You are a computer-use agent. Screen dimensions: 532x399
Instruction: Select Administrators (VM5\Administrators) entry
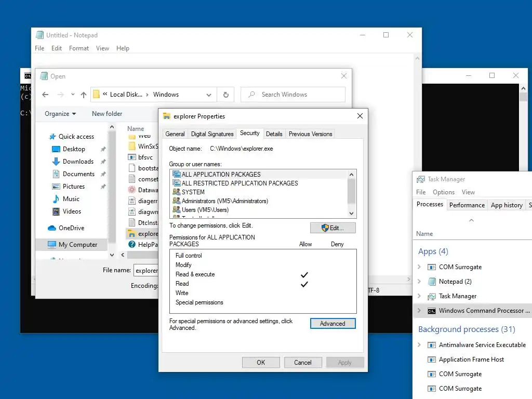tap(259, 201)
